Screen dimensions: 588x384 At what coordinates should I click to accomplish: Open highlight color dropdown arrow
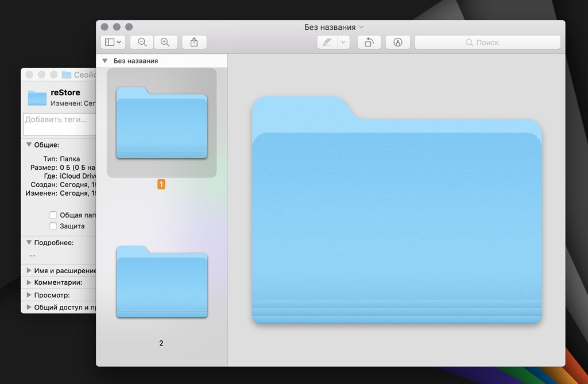[343, 42]
